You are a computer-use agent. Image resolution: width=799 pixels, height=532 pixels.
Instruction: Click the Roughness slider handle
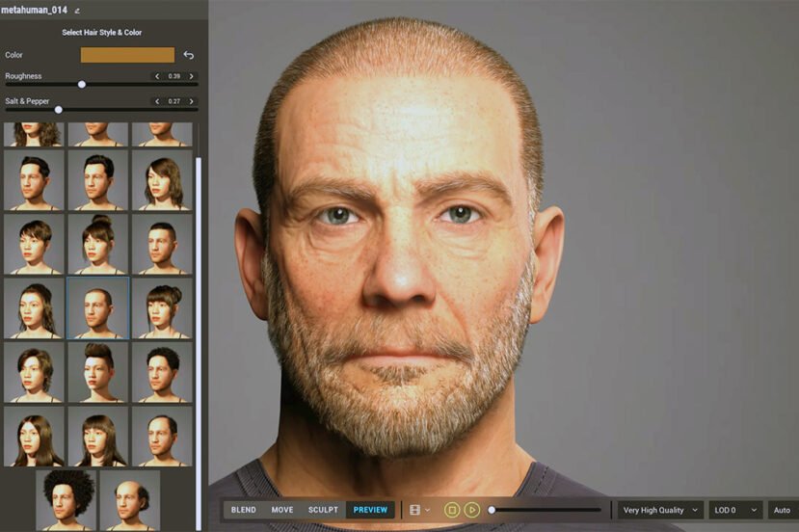pyautogui.click(x=82, y=84)
